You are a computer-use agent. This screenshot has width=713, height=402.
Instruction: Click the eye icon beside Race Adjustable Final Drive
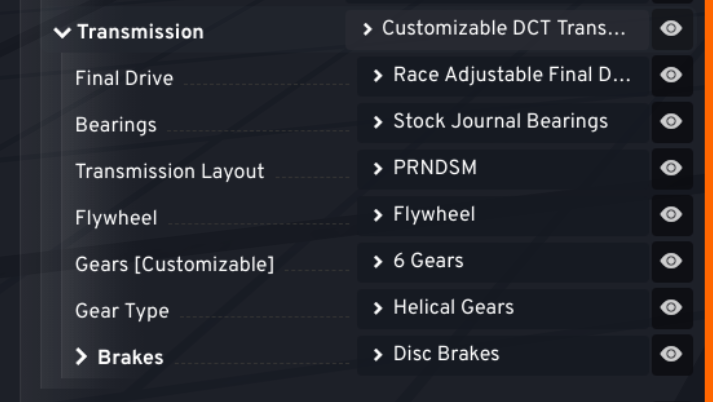(x=672, y=75)
